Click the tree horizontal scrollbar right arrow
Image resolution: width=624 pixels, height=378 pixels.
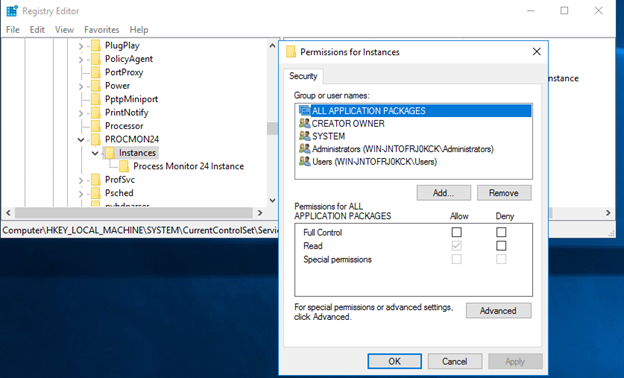tap(260, 213)
